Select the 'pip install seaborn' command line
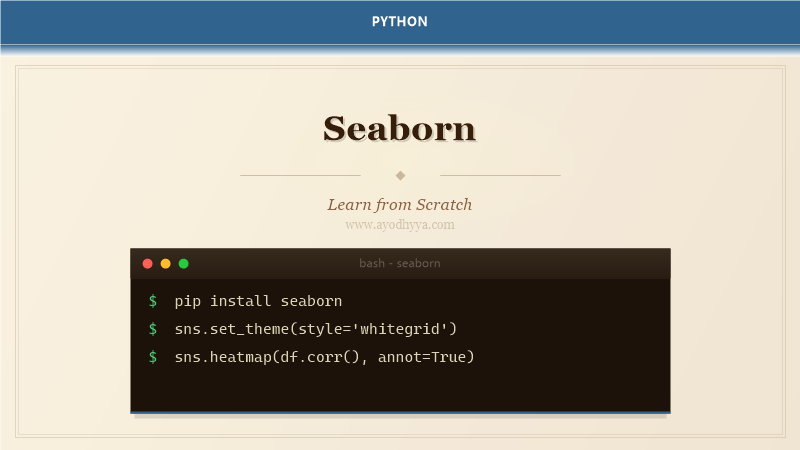Viewport: 800px width, 450px height. pyautogui.click(x=258, y=301)
